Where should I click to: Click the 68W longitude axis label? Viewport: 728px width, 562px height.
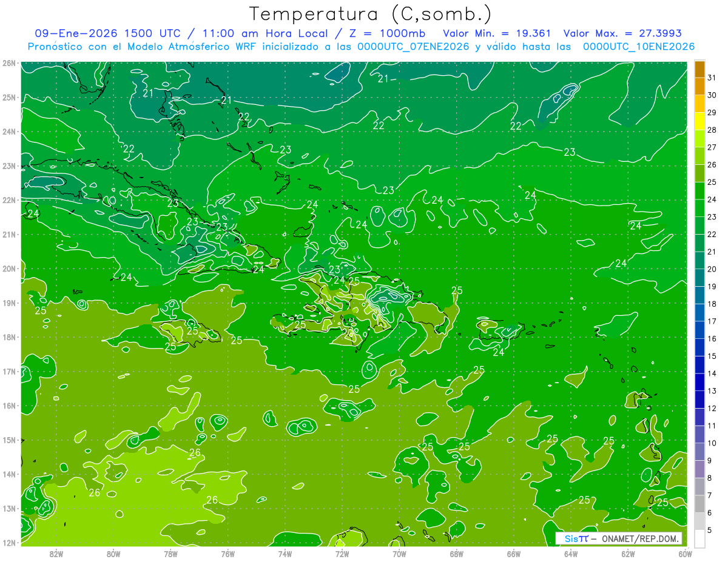pyautogui.click(x=456, y=553)
